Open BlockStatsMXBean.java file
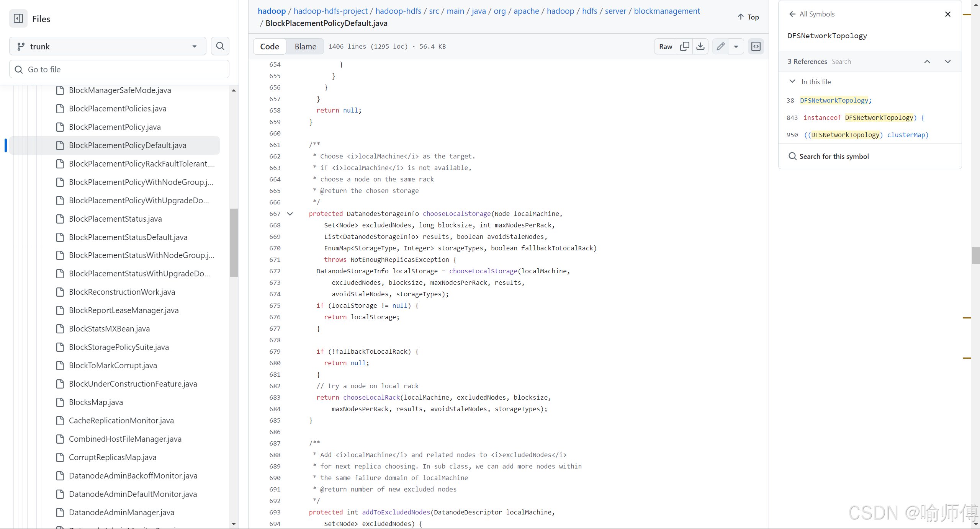 [x=109, y=329]
